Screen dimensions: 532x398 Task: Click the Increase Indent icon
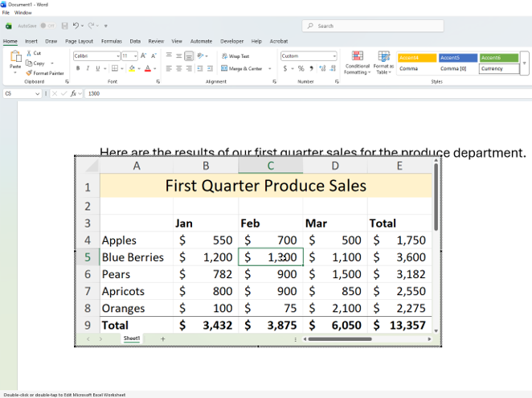click(x=210, y=68)
